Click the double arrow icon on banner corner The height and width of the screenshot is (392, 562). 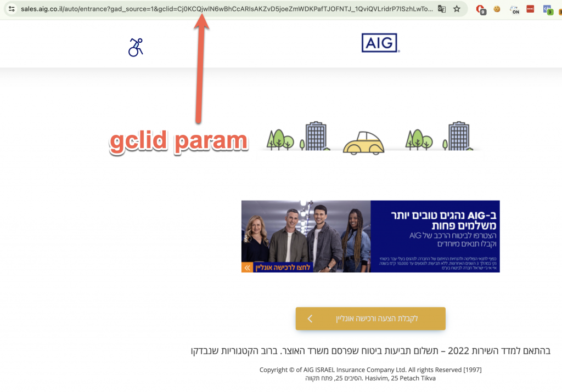[x=248, y=268]
